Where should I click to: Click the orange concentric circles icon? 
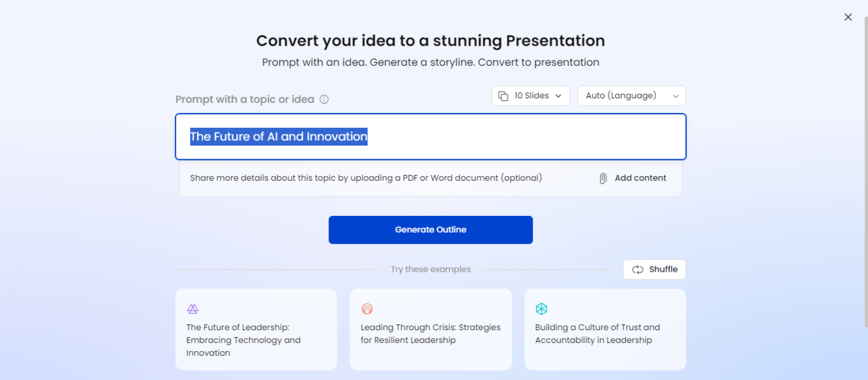(x=367, y=309)
